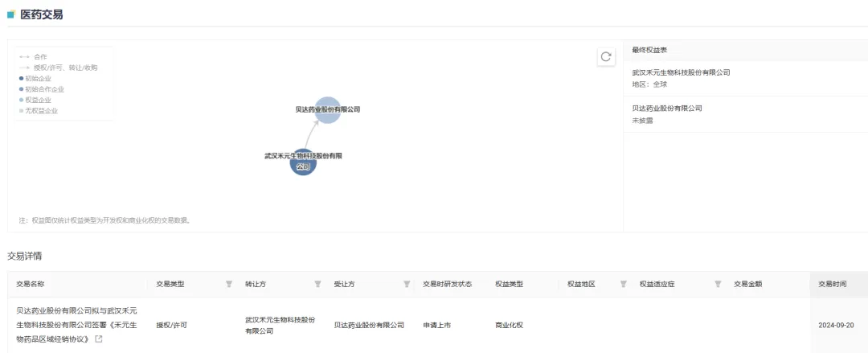Toggle the 初始合作企业 legend item
The image size is (868, 353).
[43, 89]
